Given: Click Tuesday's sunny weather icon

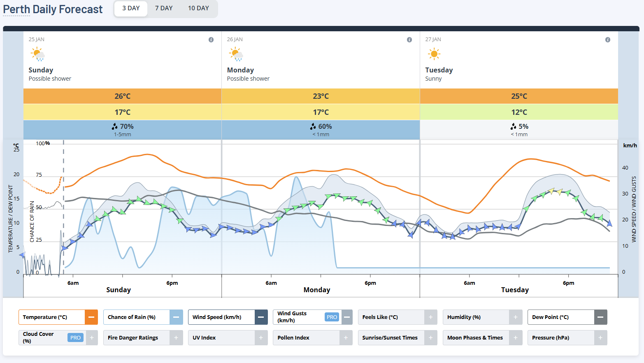Looking at the screenshot, I should pos(434,54).
